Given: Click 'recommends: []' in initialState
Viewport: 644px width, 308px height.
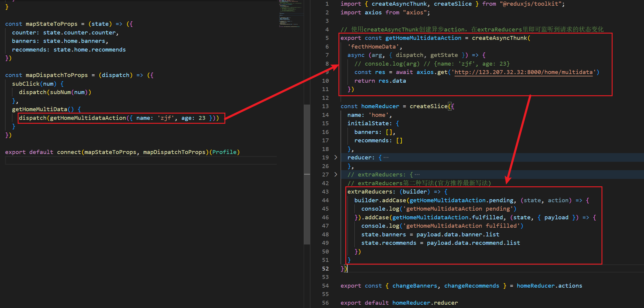Looking at the screenshot, I should pyautogui.click(x=378, y=141).
